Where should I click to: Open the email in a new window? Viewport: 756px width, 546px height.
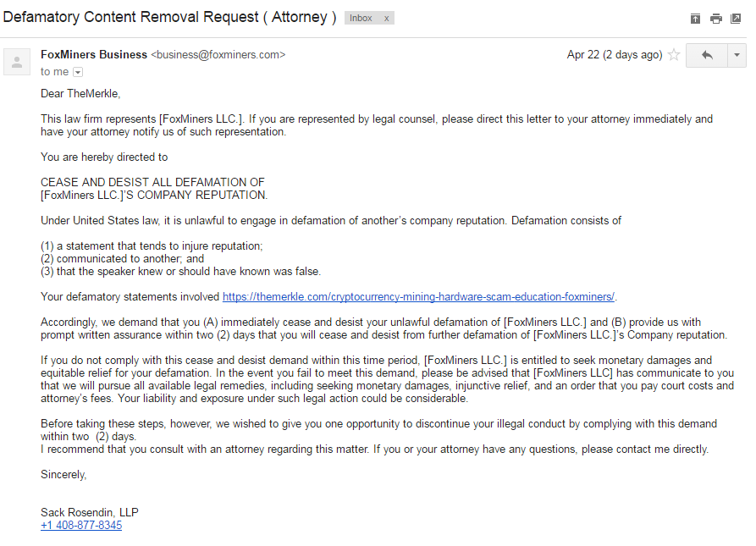point(736,19)
